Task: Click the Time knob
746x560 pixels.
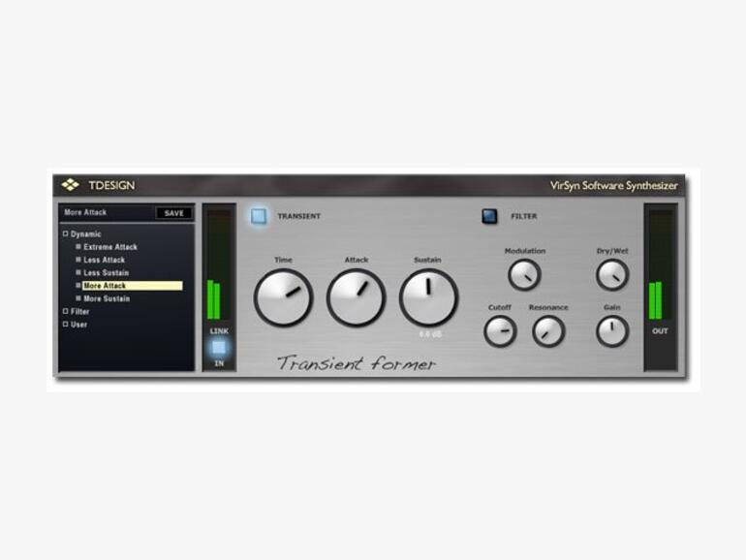Action: pos(284,297)
